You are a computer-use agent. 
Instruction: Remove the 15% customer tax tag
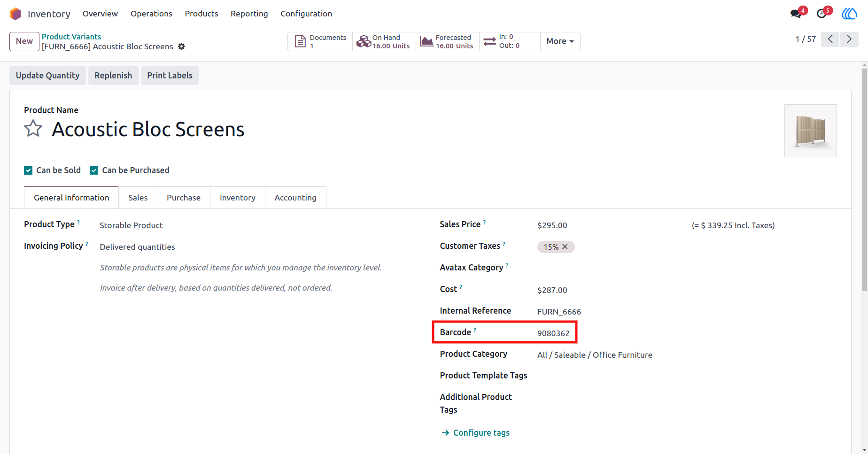point(565,247)
